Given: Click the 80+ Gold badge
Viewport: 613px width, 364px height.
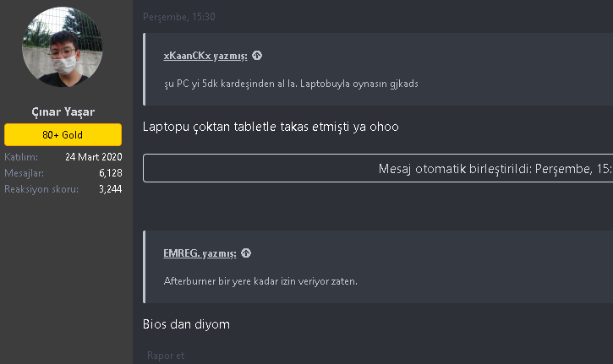Looking at the screenshot, I should 63,135.
